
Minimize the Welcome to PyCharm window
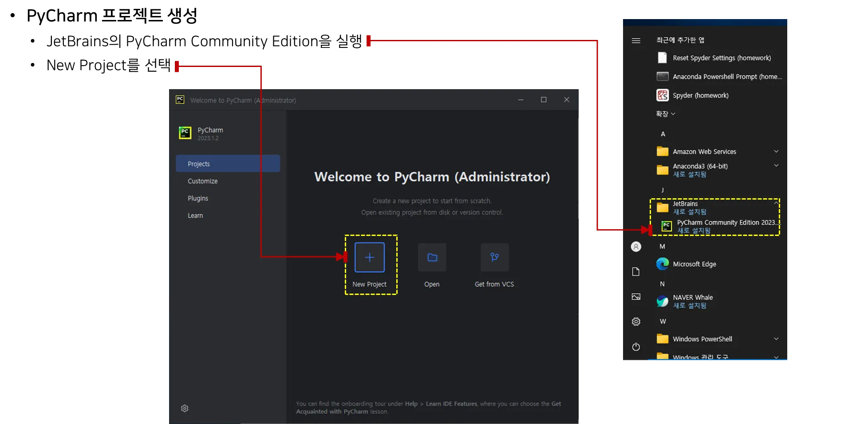coord(521,100)
